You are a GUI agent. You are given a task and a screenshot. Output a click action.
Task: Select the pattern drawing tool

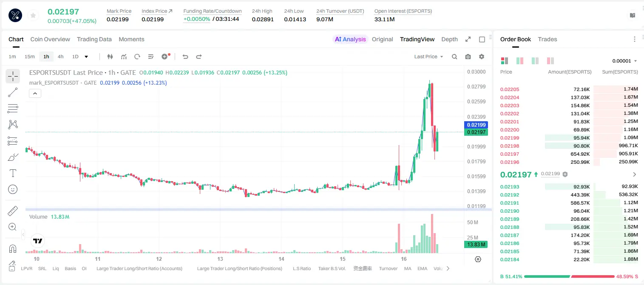pyautogui.click(x=13, y=125)
